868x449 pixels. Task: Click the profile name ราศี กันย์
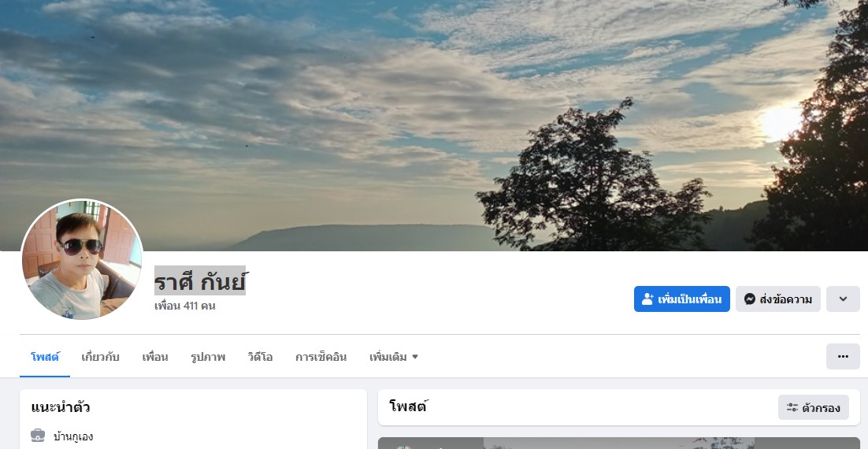(x=200, y=280)
